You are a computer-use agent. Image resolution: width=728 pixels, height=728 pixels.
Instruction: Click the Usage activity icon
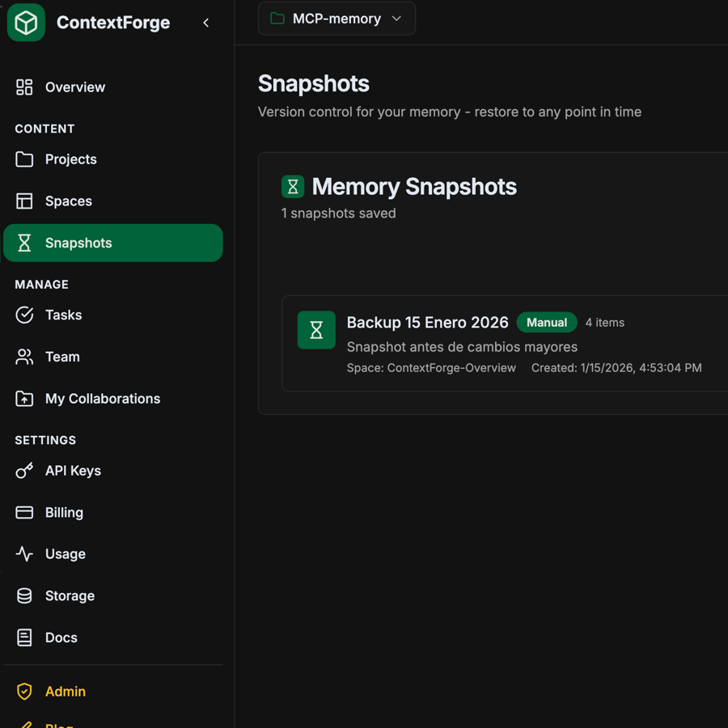coord(23,553)
